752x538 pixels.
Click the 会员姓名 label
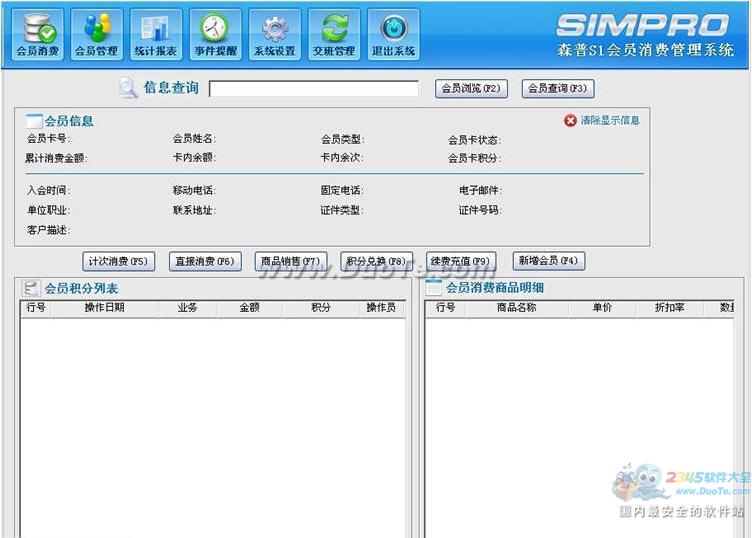[x=194, y=139]
